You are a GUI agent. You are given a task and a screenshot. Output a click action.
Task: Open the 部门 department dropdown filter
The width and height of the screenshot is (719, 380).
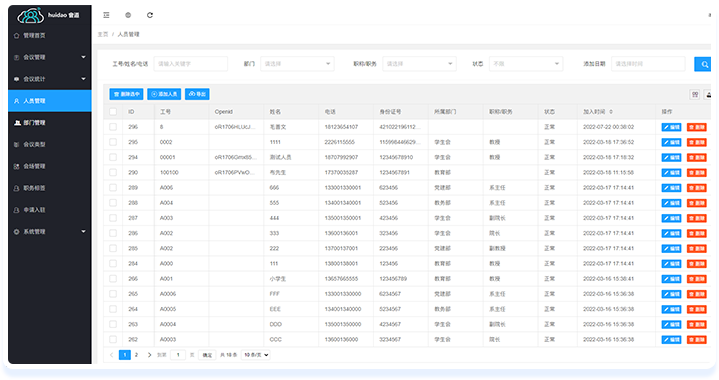(x=297, y=64)
